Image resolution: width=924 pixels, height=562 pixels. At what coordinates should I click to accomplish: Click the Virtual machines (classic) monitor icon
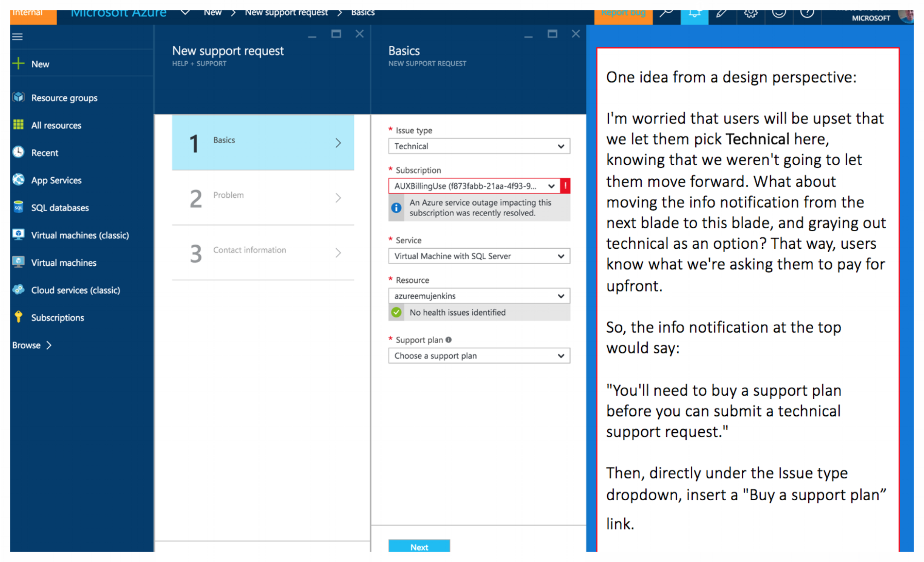[18, 235]
